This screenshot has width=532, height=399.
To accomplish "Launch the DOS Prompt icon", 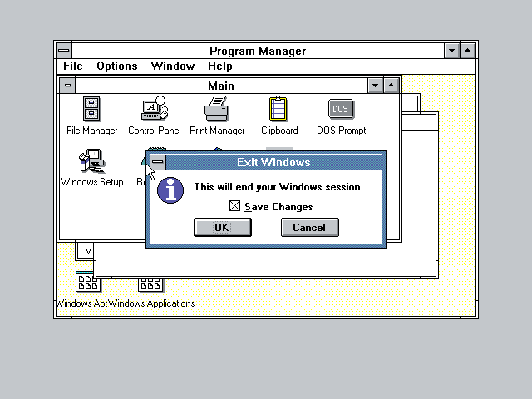I will (341, 109).
